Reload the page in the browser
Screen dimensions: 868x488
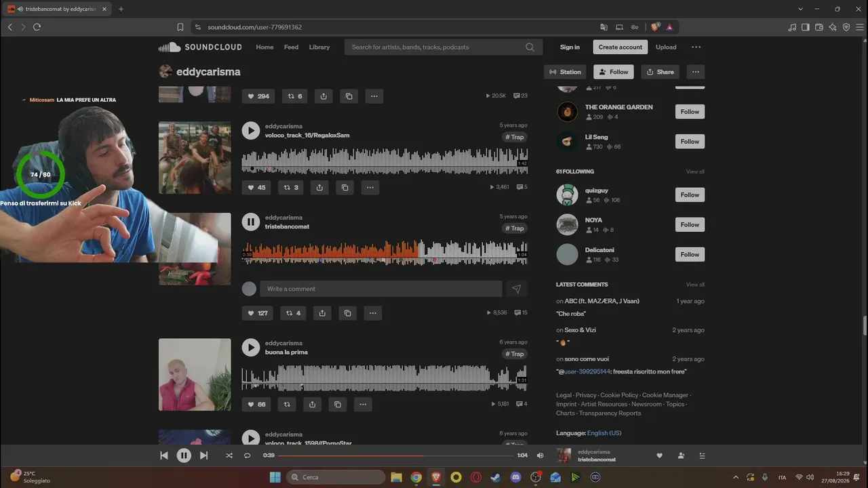click(x=37, y=27)
